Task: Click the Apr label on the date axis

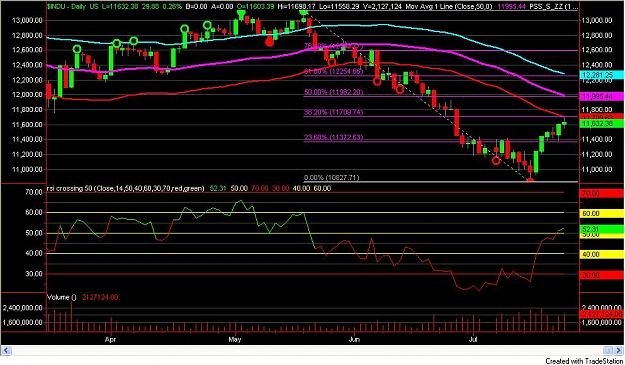Action: pyautogui.click(x=110, y=340)
